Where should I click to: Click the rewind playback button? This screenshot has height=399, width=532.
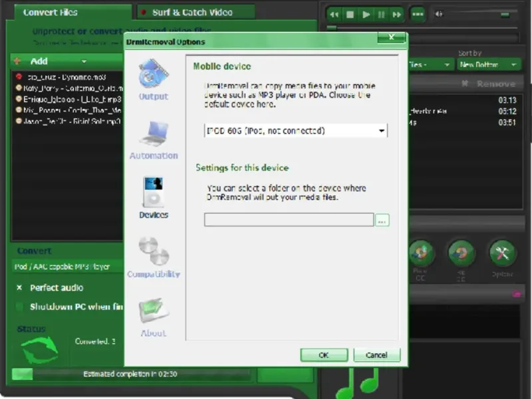pyautogui.click(x=334, y=15)
